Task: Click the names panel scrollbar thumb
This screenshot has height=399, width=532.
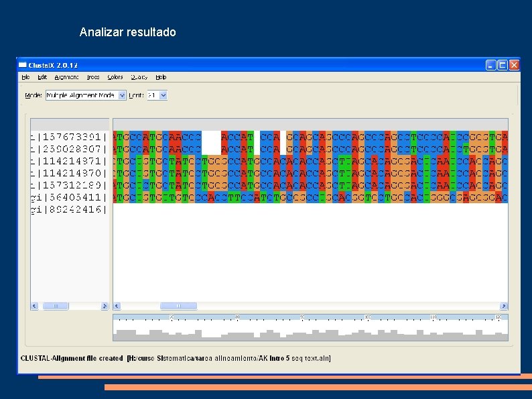Action: coord(56,306)
